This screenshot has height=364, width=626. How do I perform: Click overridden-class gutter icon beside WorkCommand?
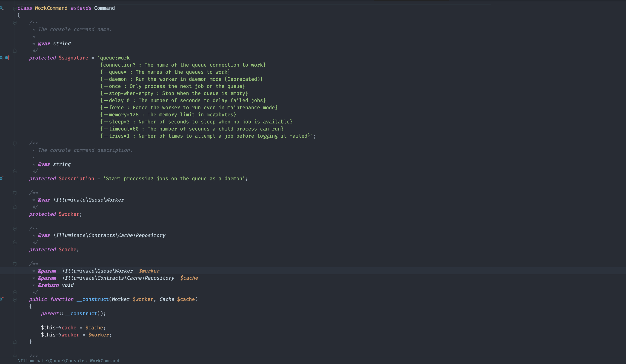coord(2,8)
